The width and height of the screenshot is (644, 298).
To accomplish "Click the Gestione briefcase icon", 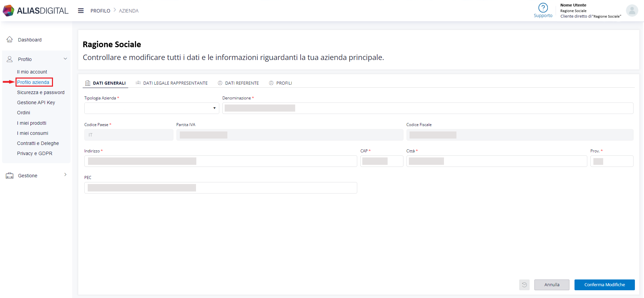I will point(10,176).
